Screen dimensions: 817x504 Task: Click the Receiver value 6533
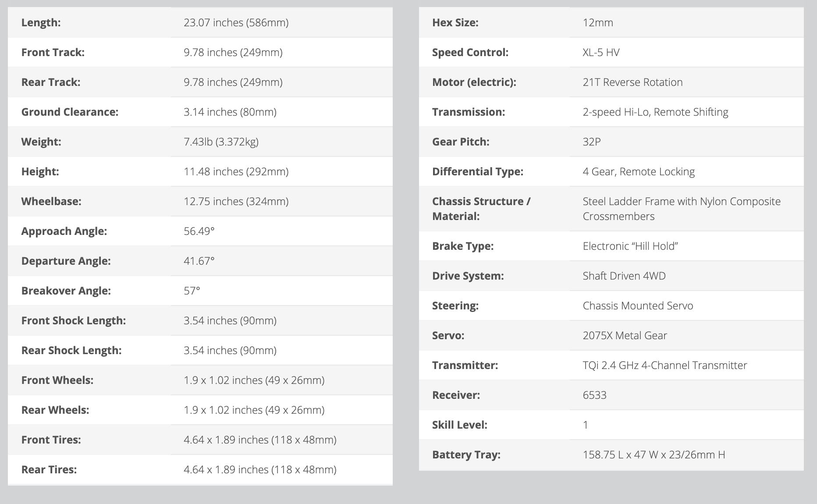click(594, 395)
